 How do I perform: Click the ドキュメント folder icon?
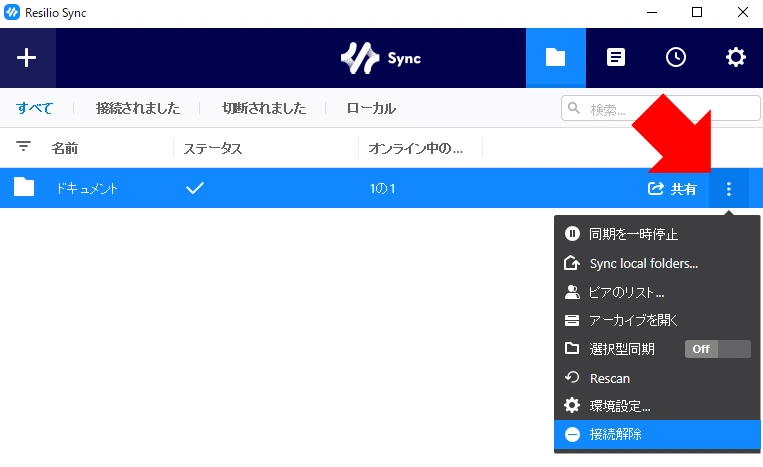pyautogui.click(x=24, y=187)
